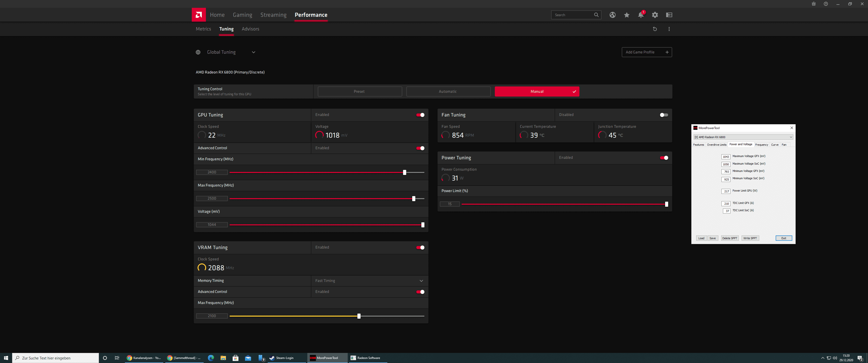Switch to Frequency tab in MorePowerTool
The height and width of the screenshot is (363, 868).
coord(762,145)
